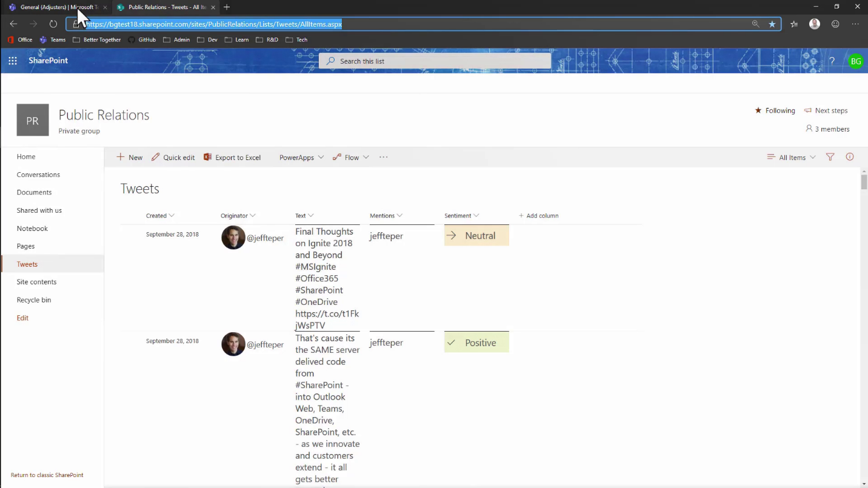Click the New item button
This screenshot has width=868, height=488.
click(130, 157)
